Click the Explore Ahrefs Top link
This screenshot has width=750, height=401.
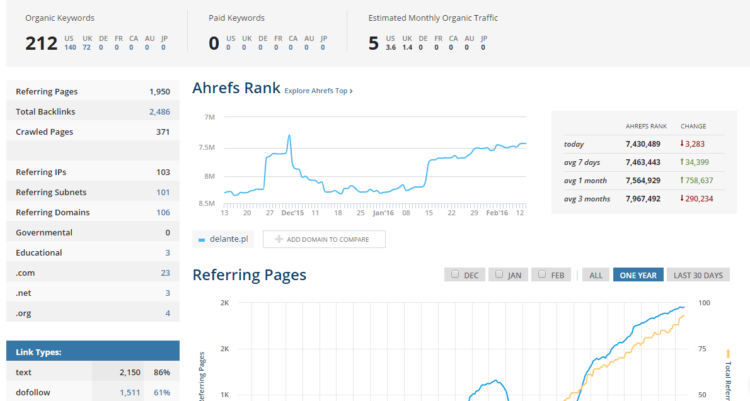click(318, 91)
